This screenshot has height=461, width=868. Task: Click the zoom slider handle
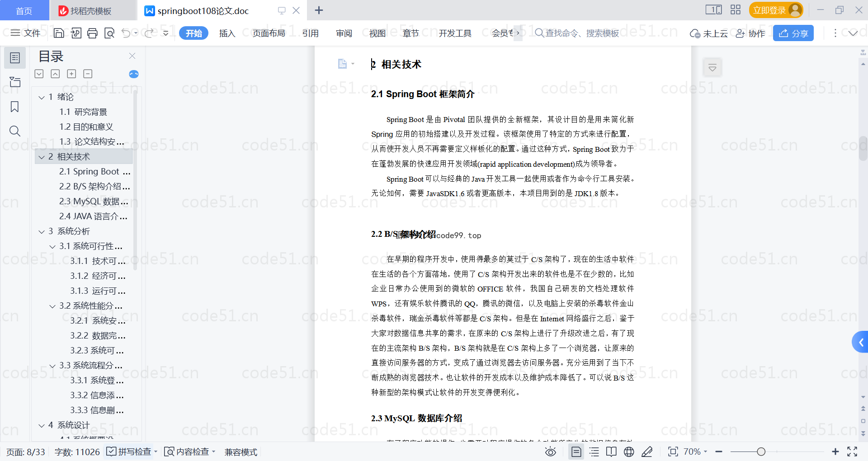pyautogui.click(x=761, y=452)
